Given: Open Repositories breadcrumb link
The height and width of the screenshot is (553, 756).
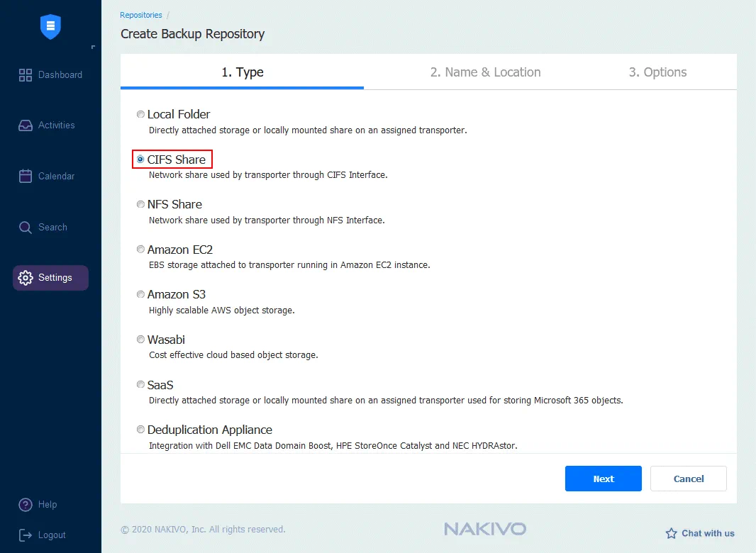Looking at the screenshot, I should pos(141,15).
